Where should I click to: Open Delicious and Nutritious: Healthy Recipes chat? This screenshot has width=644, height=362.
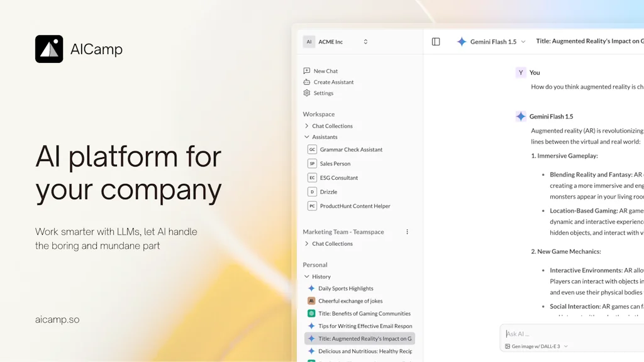tap(365, 351)
